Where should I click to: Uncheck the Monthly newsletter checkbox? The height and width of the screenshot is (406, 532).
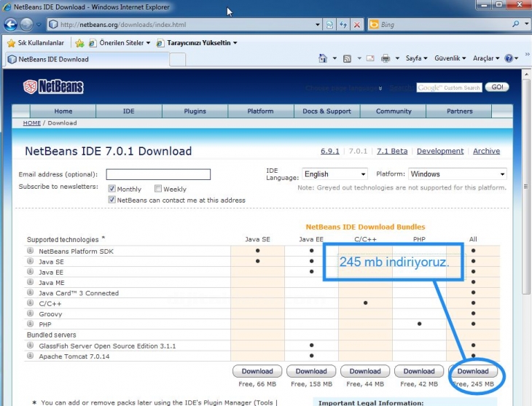[112, 189]
